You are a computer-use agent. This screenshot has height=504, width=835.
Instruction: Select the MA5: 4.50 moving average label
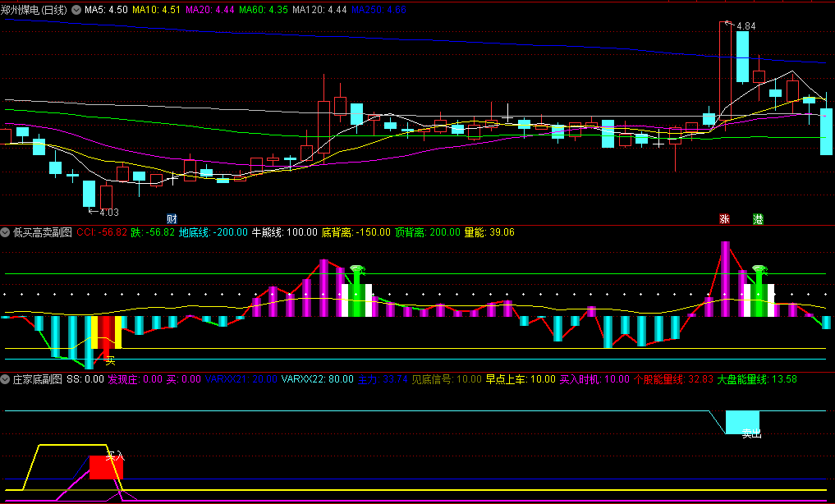[x=106, y=10]
